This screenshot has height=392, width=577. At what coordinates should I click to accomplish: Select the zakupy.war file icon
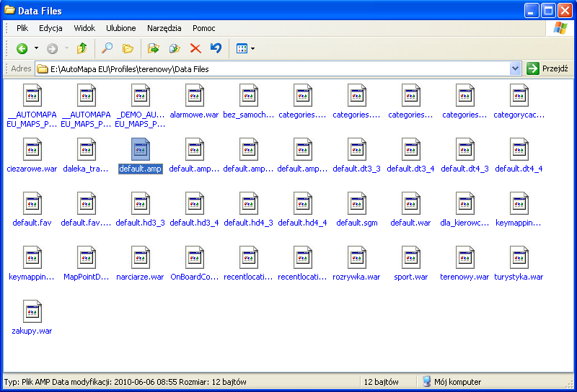[32, 312]
